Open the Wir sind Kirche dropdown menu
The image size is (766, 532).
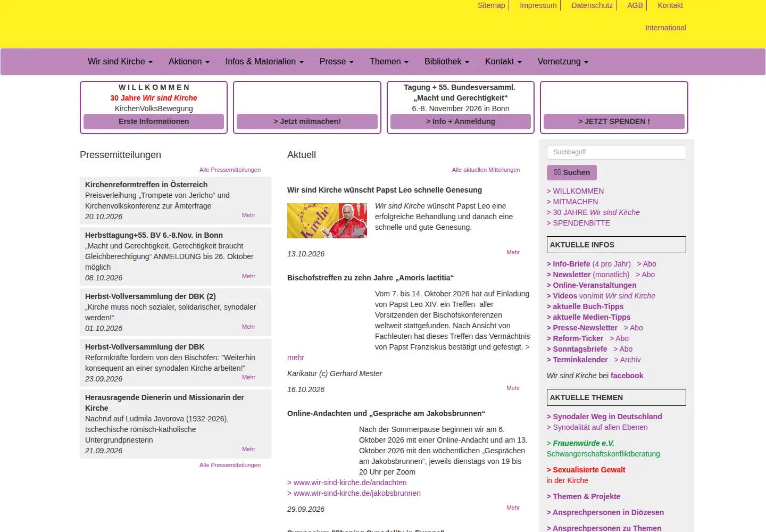point(120,62)
